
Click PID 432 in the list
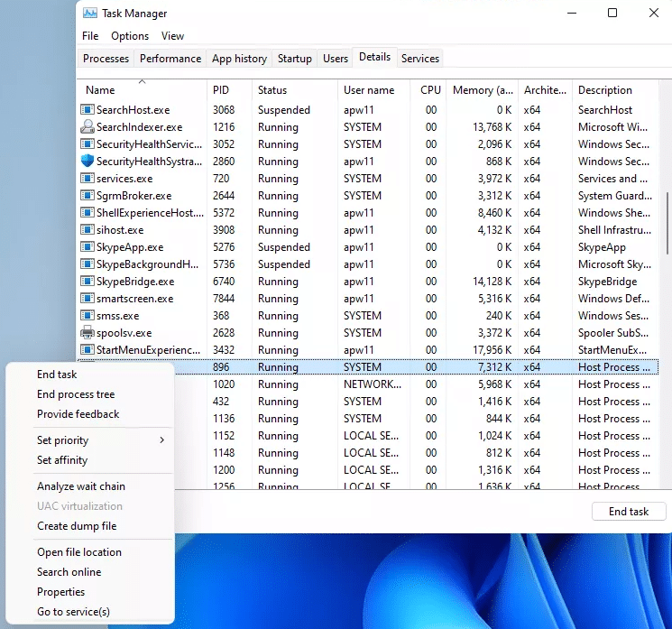[221, 402]
